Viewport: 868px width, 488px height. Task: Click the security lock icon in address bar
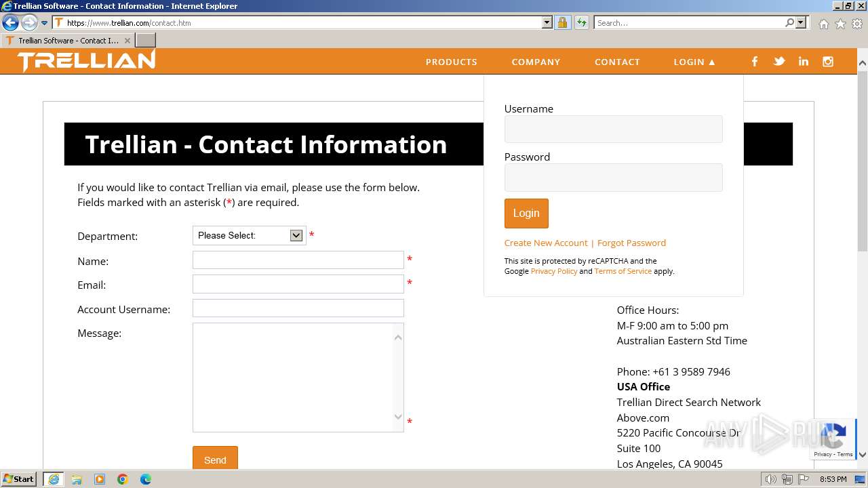pos(562,22)
